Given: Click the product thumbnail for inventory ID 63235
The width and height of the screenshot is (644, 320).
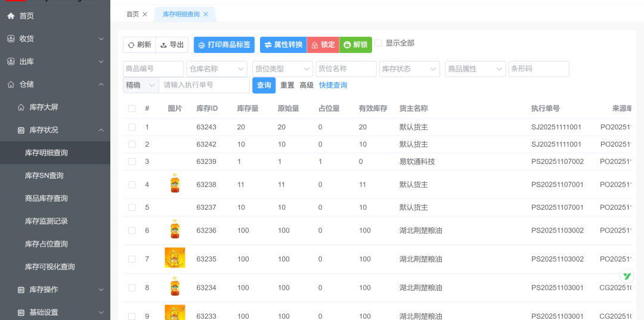Looking at the screenshot, I should click(x=175, y=258).
